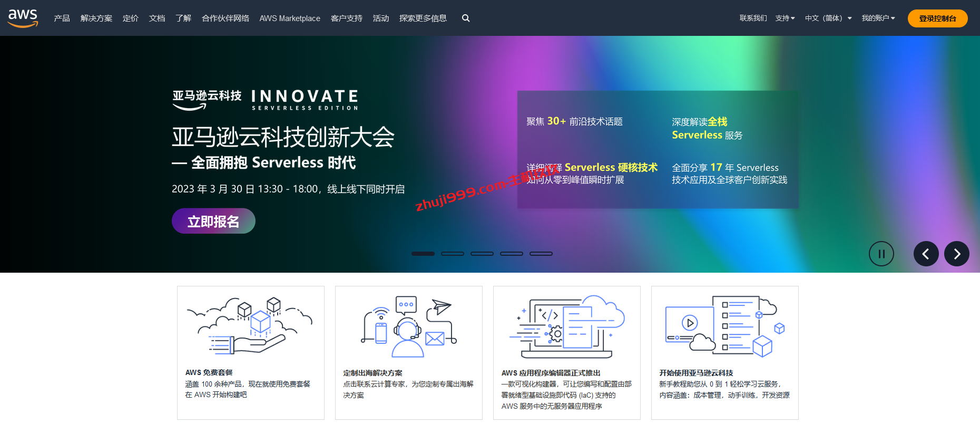Image resolution: width=980 pixels, height=423 pixels.
Task: Click the AWS 免费套餐 cloud illustration
Action: coord(250,325)
